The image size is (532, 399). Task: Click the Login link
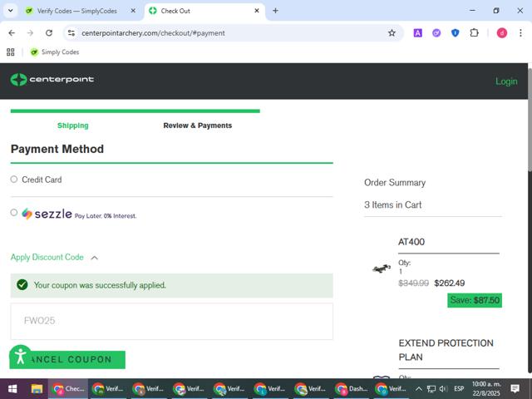tap(506, 81)
